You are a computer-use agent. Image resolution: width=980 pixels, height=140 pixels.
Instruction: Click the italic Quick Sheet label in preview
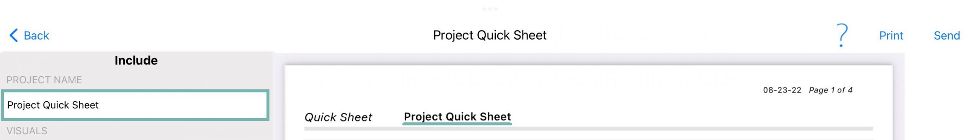[x=338, y=117]
